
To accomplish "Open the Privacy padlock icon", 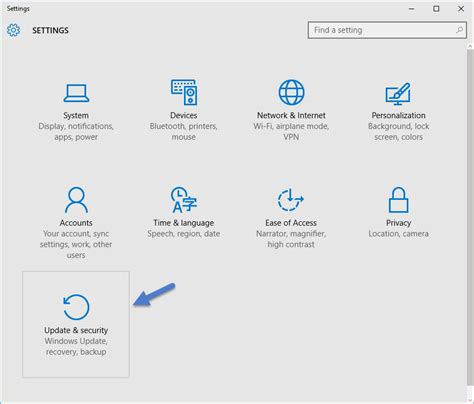I will (398, 200).
